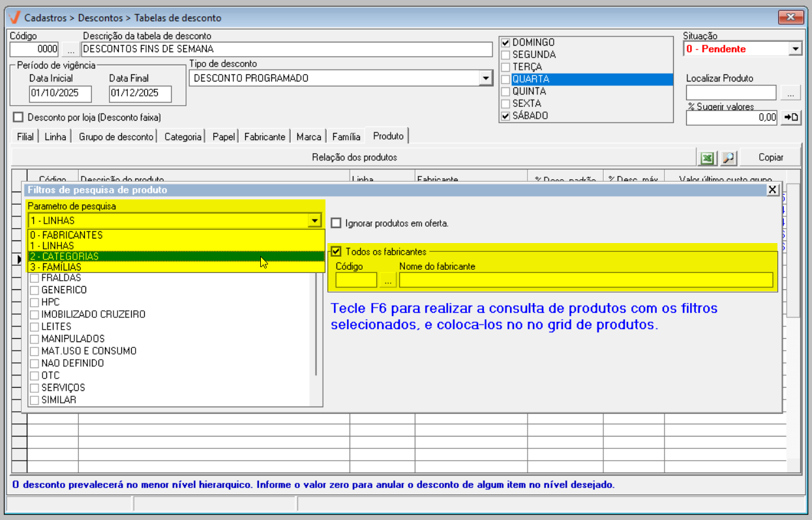Click manufacturer code lookup ellipsis button
Image resolution: width=812 pixels, height=520 pixels.
387,280
